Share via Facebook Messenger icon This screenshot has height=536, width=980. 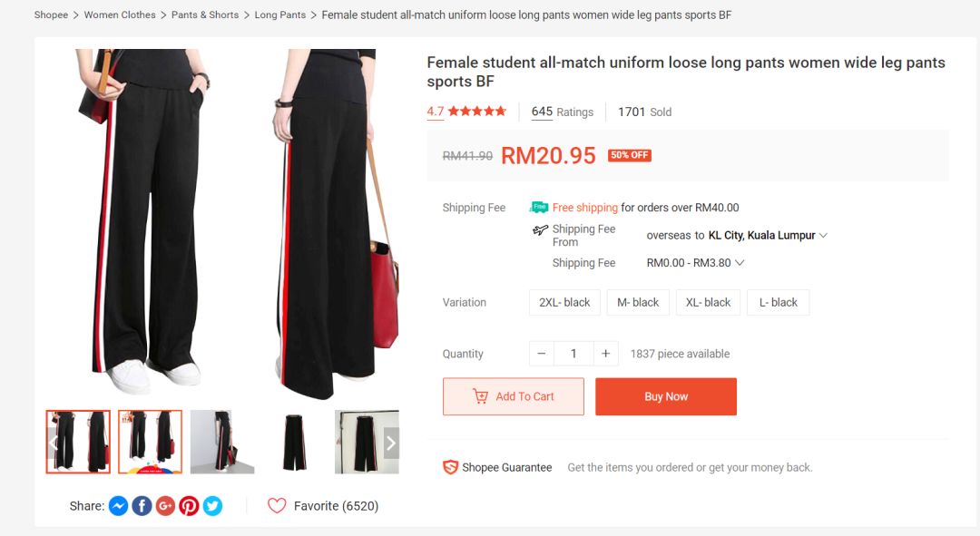tap(118, 506)
